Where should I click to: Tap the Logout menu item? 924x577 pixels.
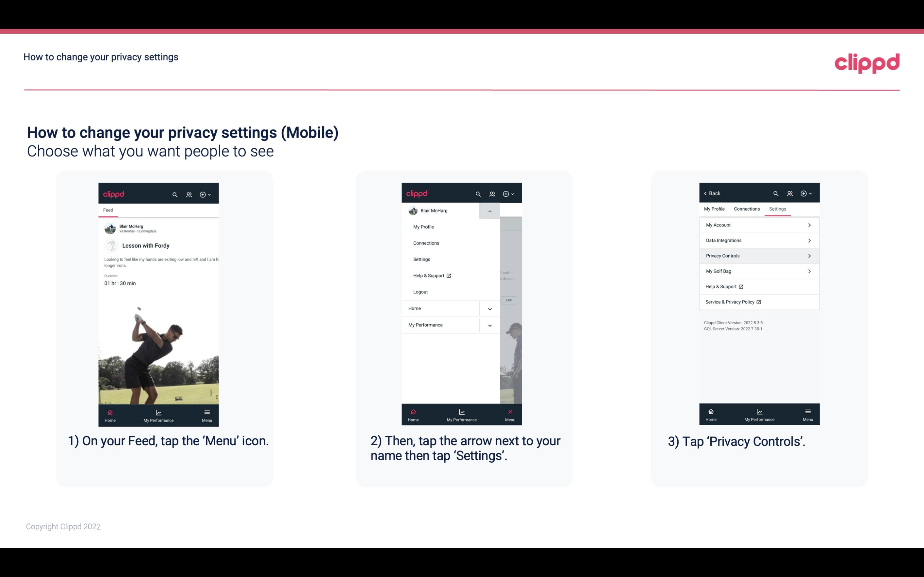pyautogui.click(x=420, y=291)
